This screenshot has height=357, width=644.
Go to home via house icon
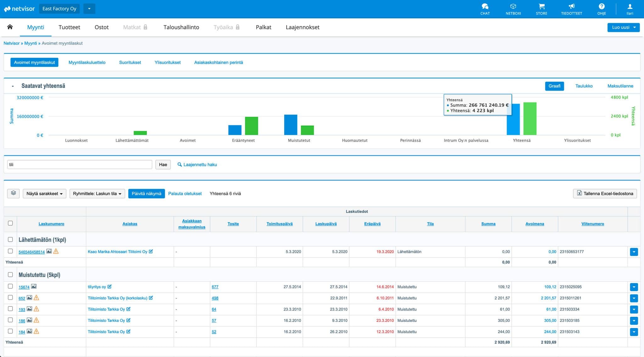click(10, 27)
